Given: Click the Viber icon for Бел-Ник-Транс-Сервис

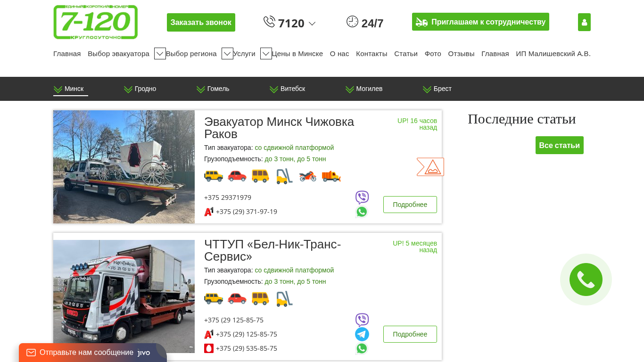Looking at the screenshot, I should click(x=362, y=320).
